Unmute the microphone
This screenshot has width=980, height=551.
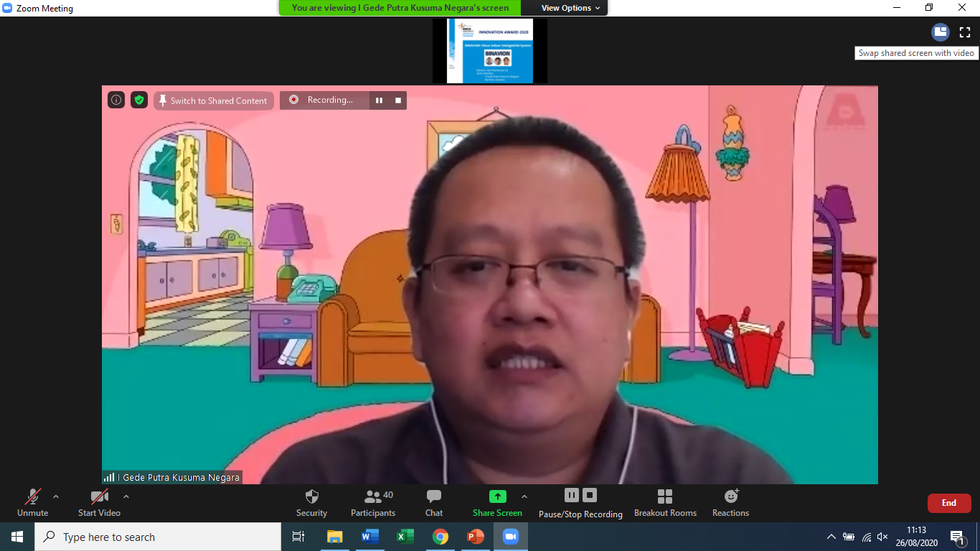32,503
